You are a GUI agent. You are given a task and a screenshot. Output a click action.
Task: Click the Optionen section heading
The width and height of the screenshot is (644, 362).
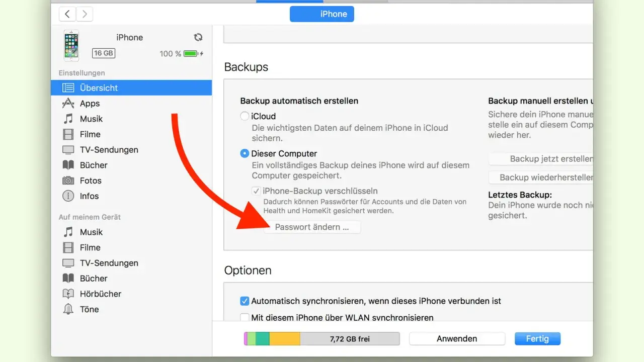(248, 270)
